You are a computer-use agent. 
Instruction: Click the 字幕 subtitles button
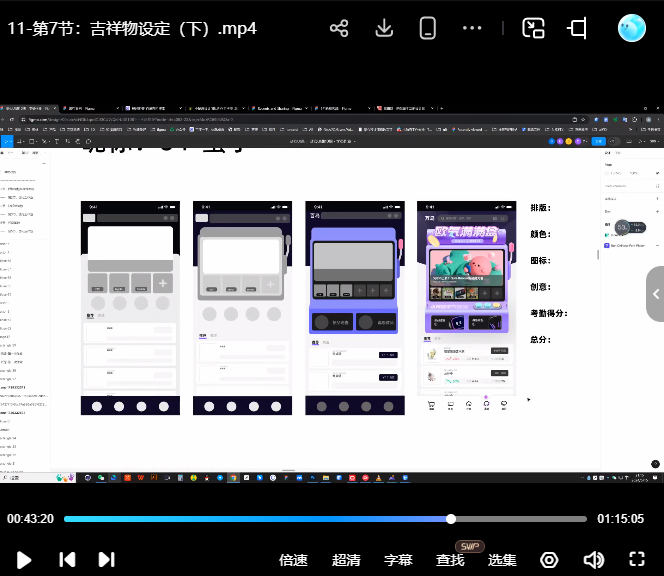coord(398,560)
